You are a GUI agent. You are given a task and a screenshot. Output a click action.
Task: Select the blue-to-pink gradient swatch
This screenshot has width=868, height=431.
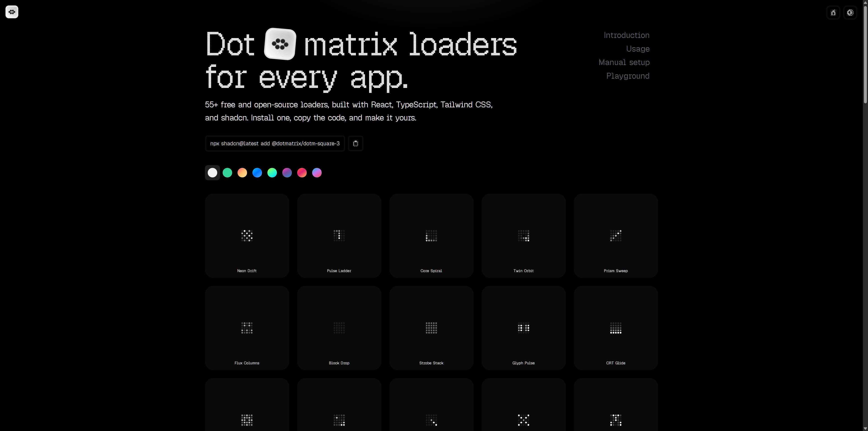(x=317, y=173)
